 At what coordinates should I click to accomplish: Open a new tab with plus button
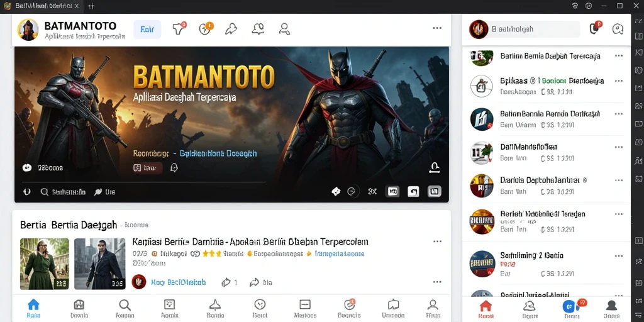pos(91,6)
